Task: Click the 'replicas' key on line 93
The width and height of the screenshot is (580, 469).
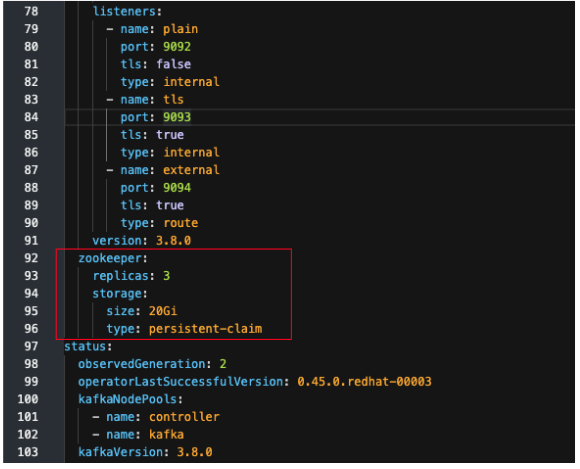Action: pos(120,276)
